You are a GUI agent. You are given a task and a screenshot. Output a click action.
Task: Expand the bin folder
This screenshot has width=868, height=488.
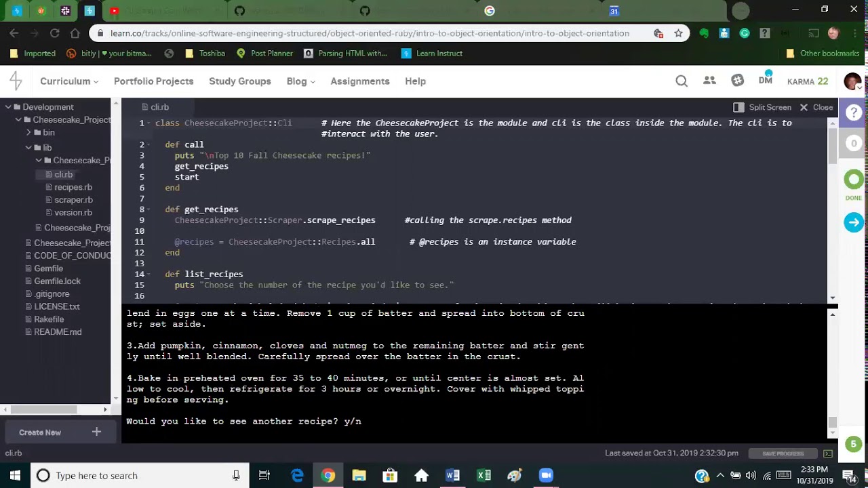pyautogui.click(x=28, y=133)
